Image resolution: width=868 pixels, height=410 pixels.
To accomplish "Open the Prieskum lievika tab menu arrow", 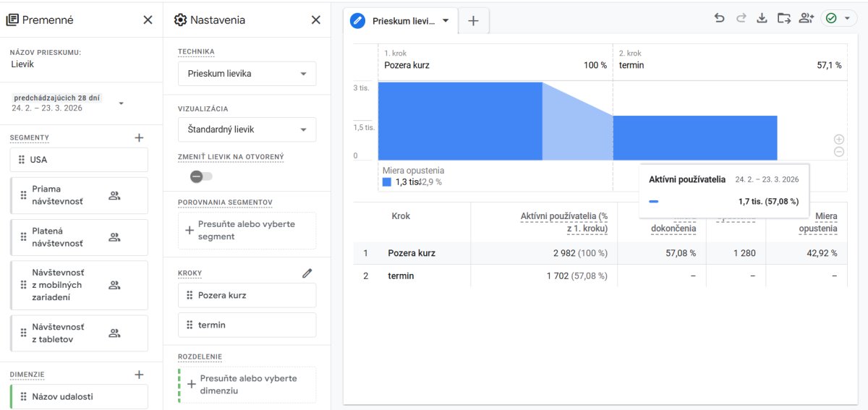I will tap(446, 21).
